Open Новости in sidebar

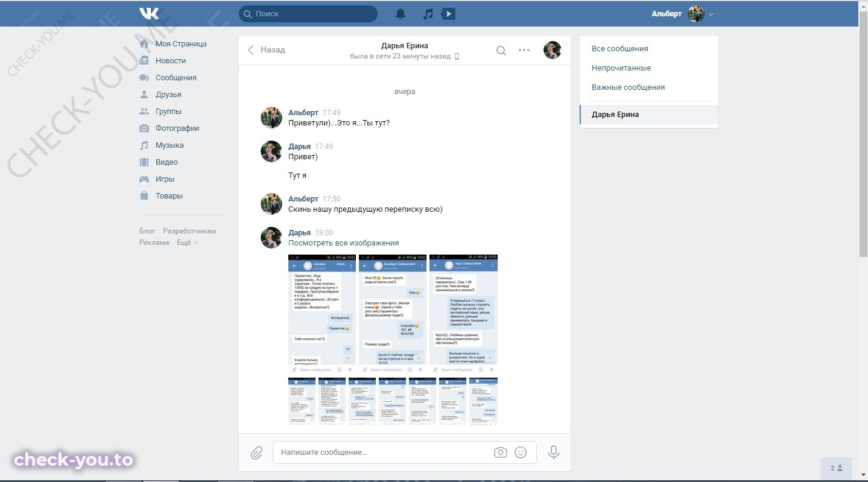click(x=171, y=61)
